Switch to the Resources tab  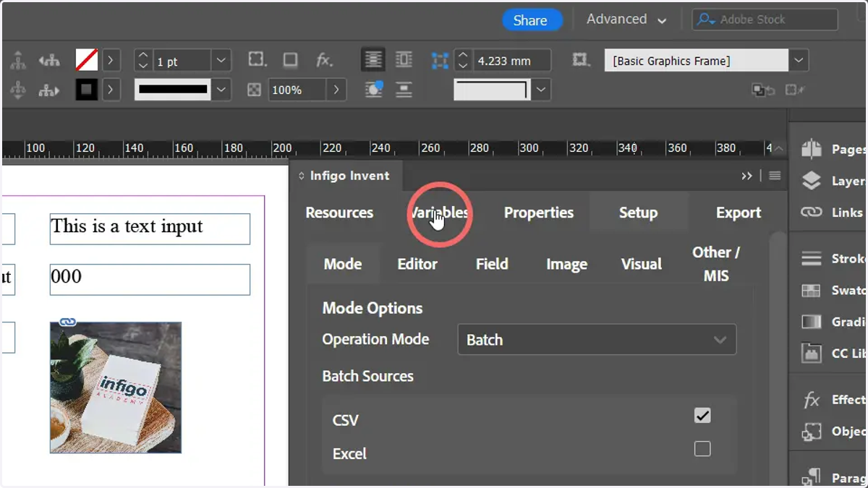coord(339,213)
